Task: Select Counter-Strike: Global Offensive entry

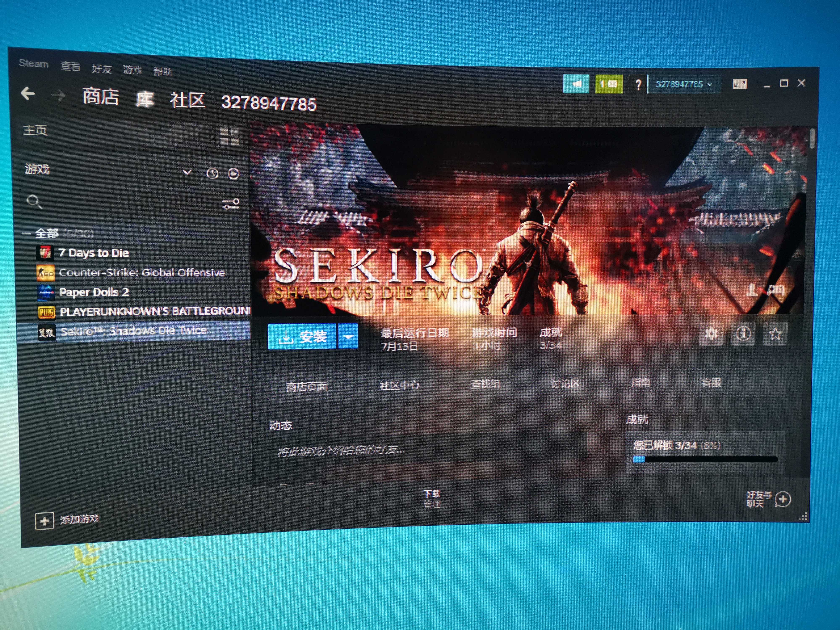Action: coord(142,272)
